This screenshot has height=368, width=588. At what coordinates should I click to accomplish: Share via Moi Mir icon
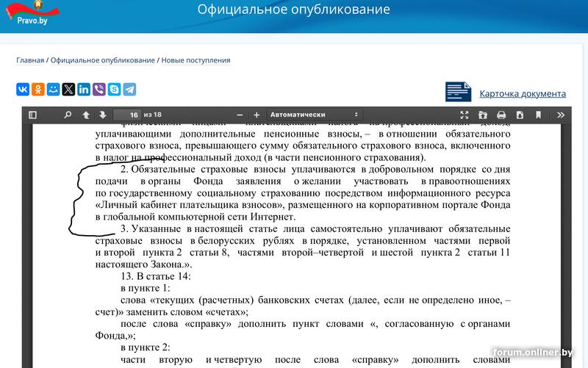53,90
